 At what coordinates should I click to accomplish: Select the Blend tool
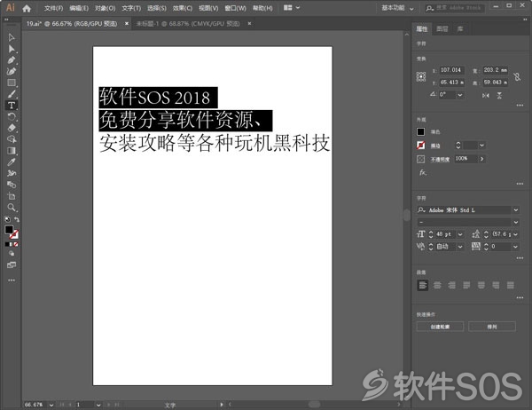(12, 185)
